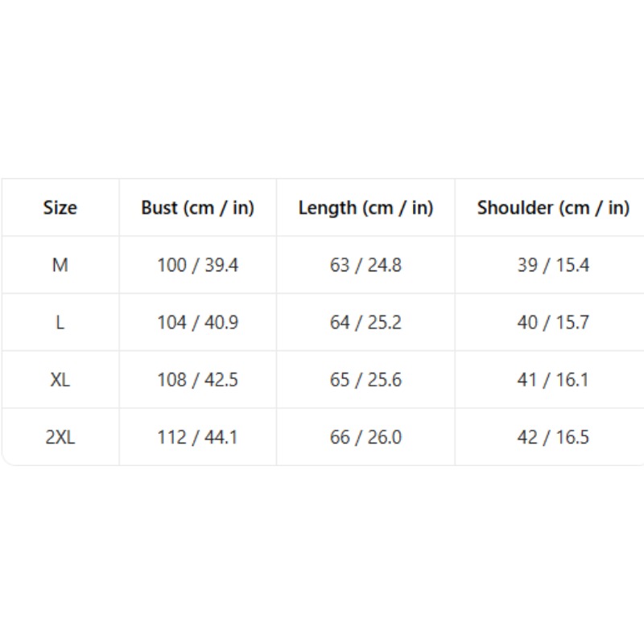Select the Length (cm / in) header
The image size is (644, 644).
click(365, 208)
